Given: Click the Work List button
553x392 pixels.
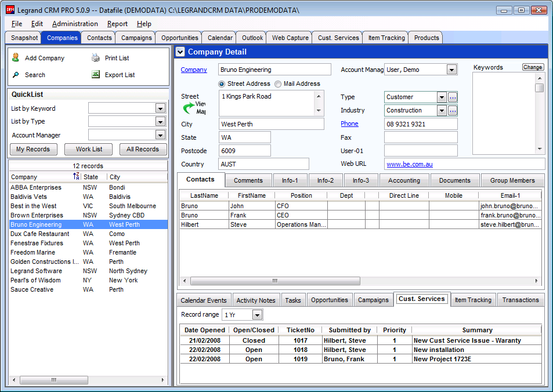Looking at the screenshot, I should click(x=89, y=149).
